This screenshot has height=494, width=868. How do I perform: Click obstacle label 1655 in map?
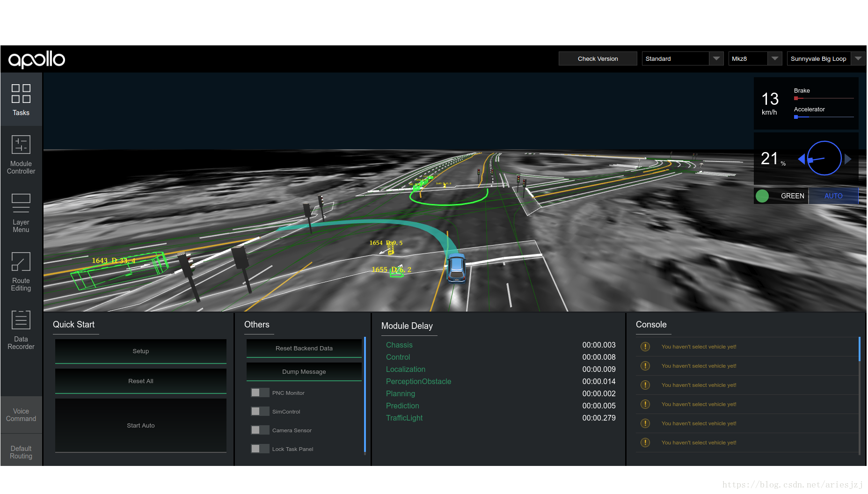392,269
